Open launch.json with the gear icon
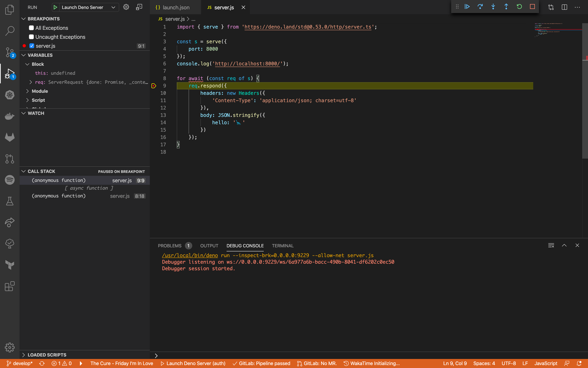This screenshot has width=588, height=368. tap(126, 7)
